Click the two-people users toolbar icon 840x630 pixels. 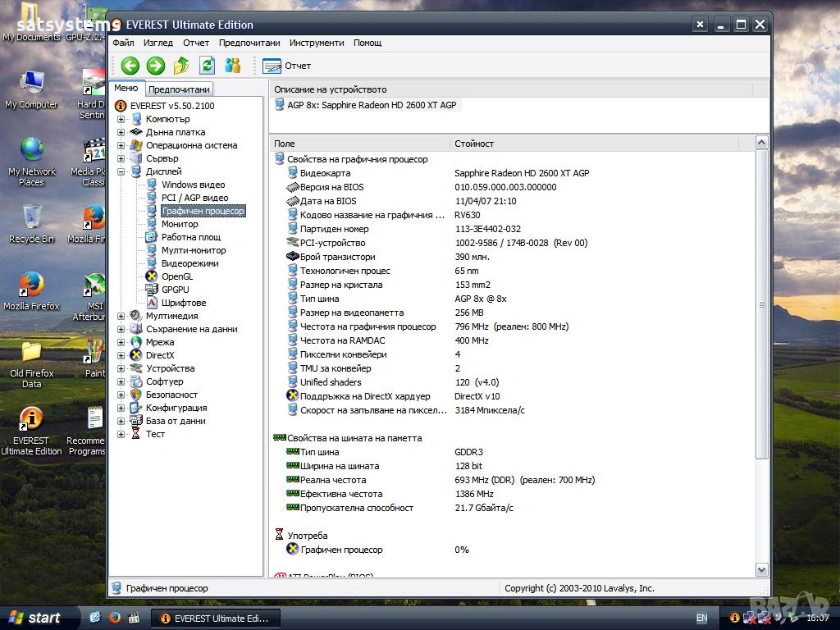[x=233, y=66]
